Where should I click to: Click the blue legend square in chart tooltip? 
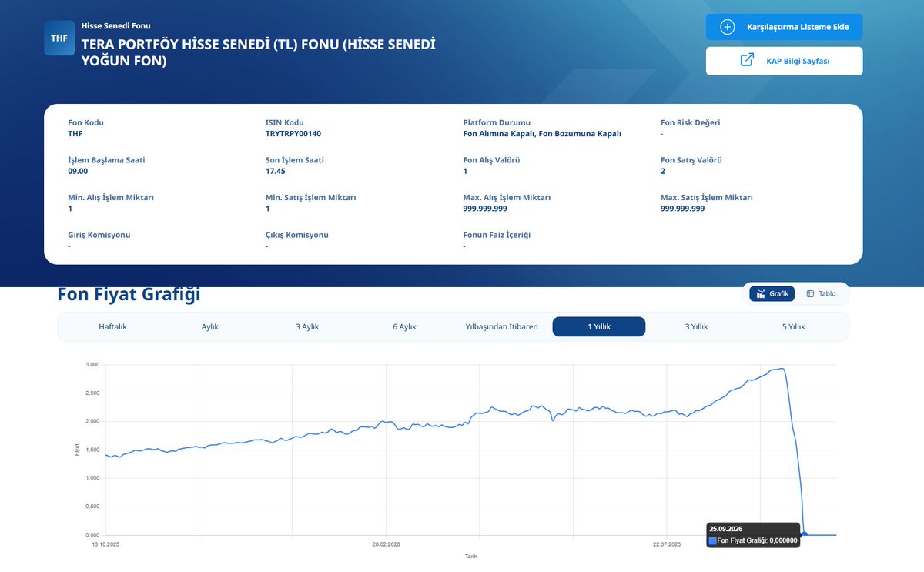712,540
